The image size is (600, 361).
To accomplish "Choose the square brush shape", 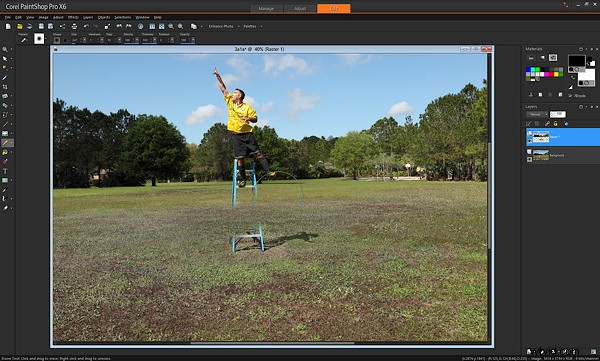I will (65, 40).
